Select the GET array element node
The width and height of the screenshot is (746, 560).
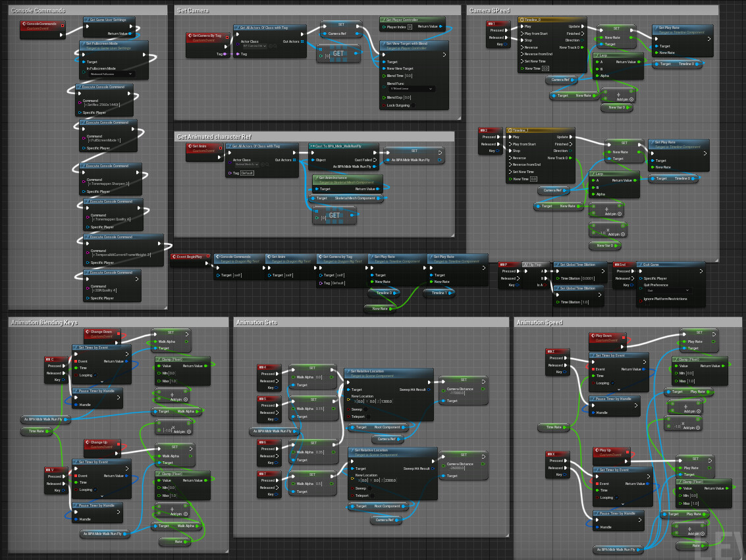pyautogui.click(x=339, y=55)
